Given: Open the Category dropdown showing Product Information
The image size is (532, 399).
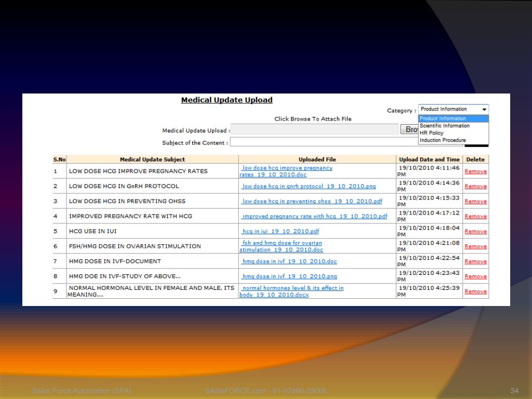Looking at the screenshot, I should click(453, 109).
